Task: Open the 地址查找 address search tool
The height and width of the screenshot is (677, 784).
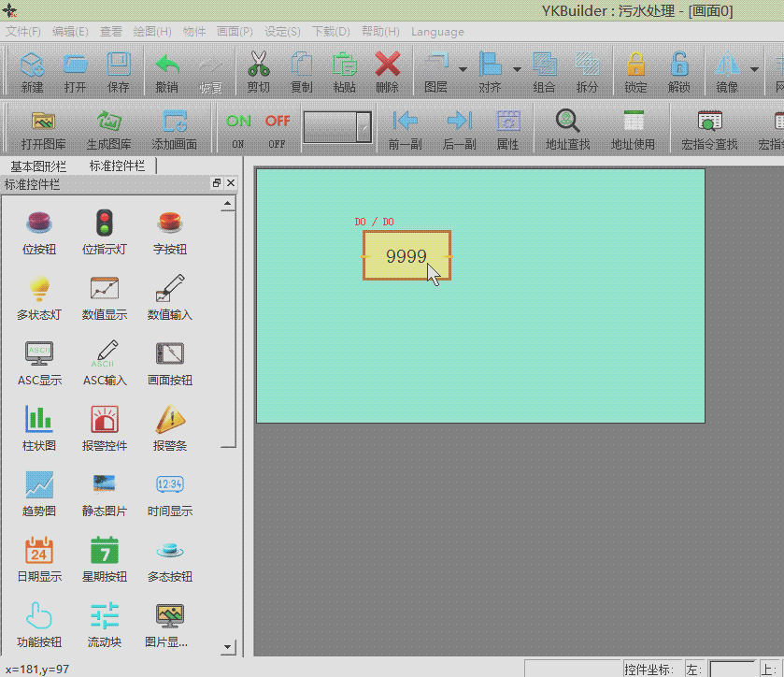Action: pos(567,129)
